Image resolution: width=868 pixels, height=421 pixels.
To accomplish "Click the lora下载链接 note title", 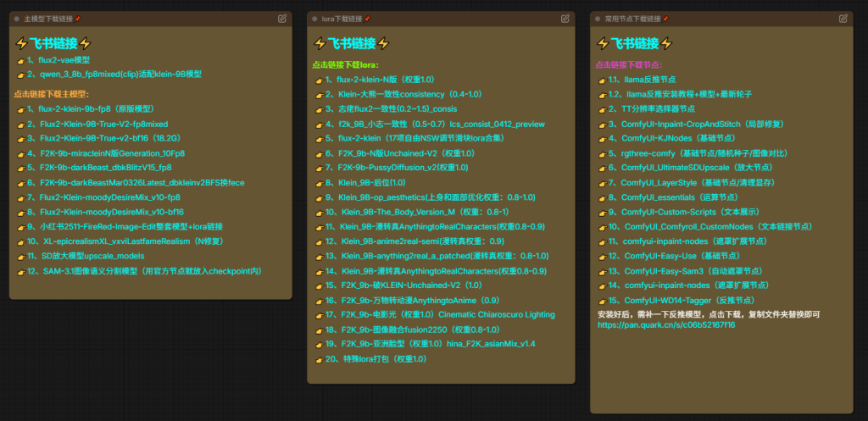I will [x=342, y=19].
